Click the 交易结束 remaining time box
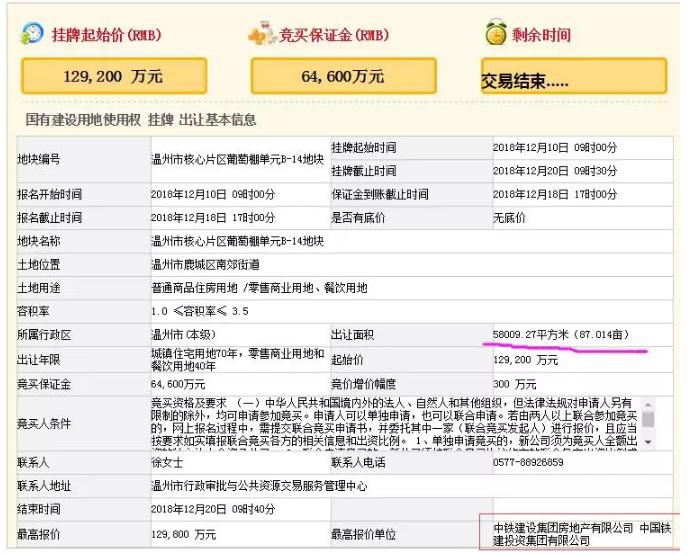This screenshot has width=690, height=555. pos(574,76)
